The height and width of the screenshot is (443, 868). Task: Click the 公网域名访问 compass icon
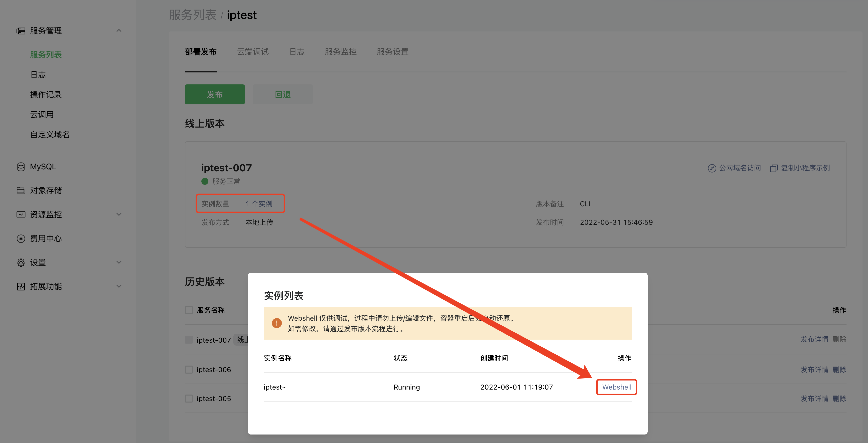click(712, 168)
